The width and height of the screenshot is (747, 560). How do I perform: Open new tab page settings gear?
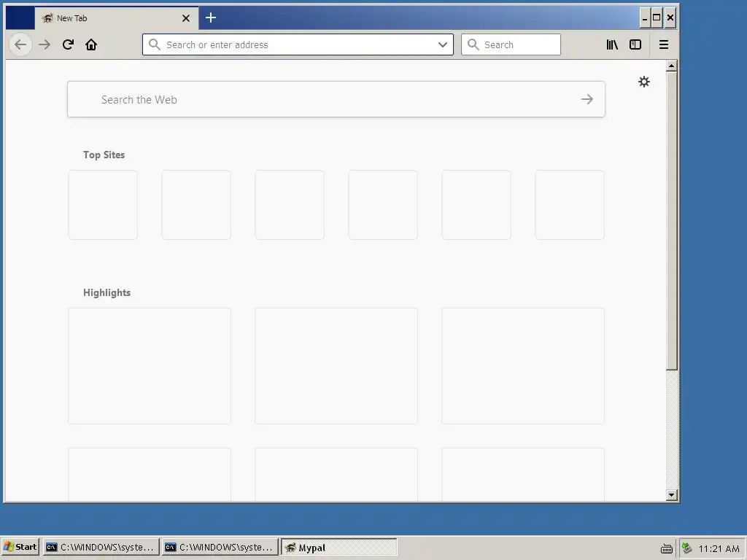[x=644, y=82]
